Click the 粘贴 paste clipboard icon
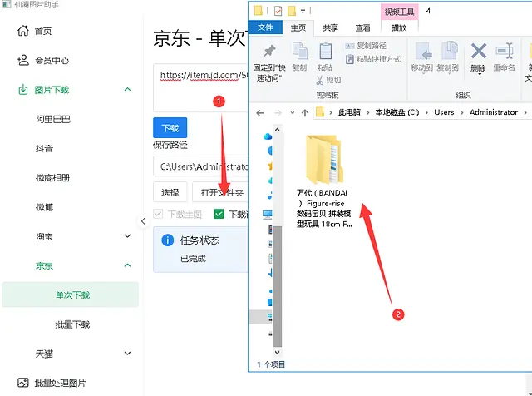The image size is (532, 396). [325, 51]
